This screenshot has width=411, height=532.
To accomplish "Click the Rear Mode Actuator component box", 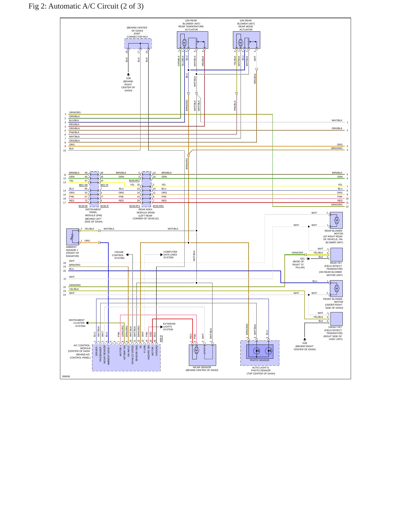I will (x=247, y=40).
